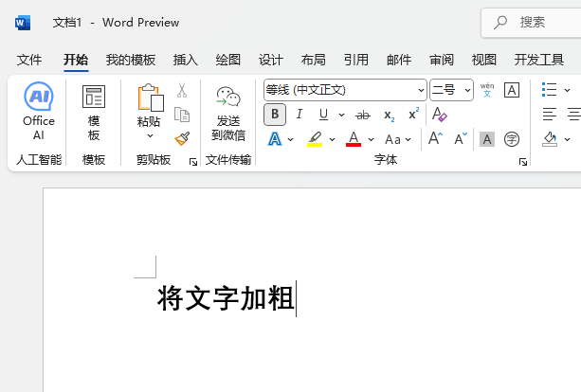Switch to the 布局 layout tab
The image size is (581, 392).
314,60
